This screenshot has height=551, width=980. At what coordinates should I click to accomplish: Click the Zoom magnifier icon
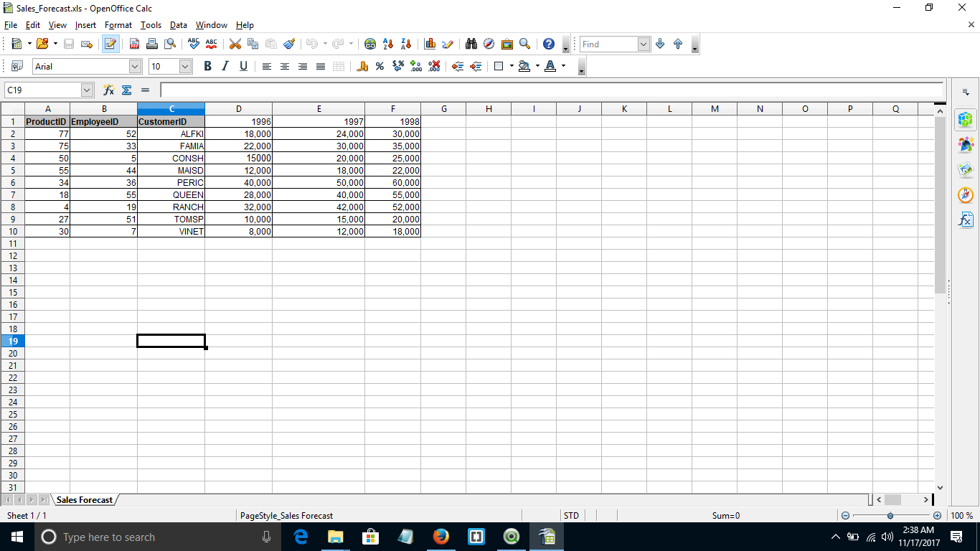(x=525, y=44)
